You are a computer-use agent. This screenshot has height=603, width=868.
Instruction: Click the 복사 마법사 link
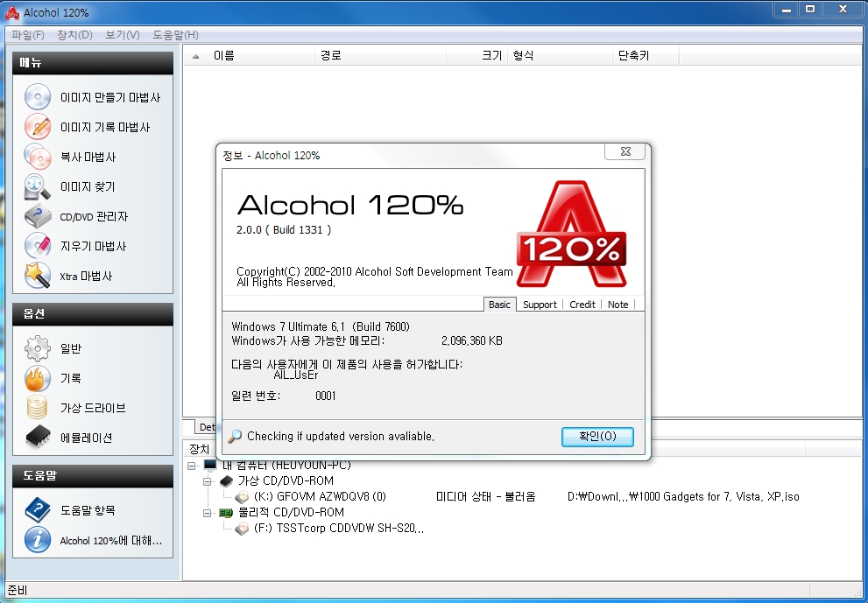click(88, 158)
